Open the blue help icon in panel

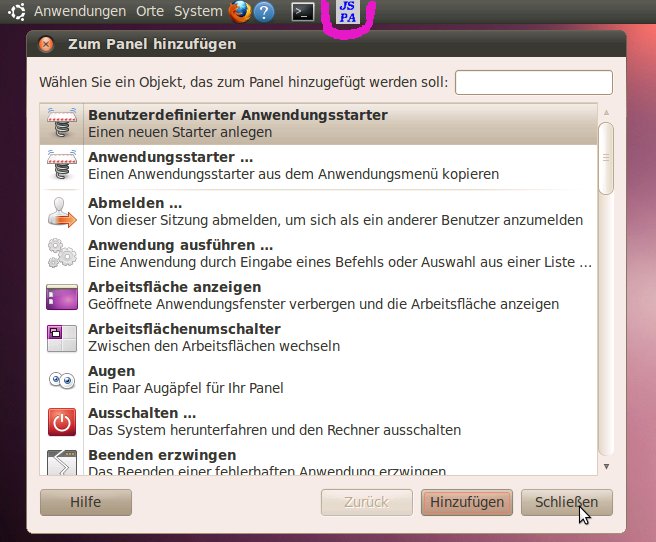click(x=264, y=12)
